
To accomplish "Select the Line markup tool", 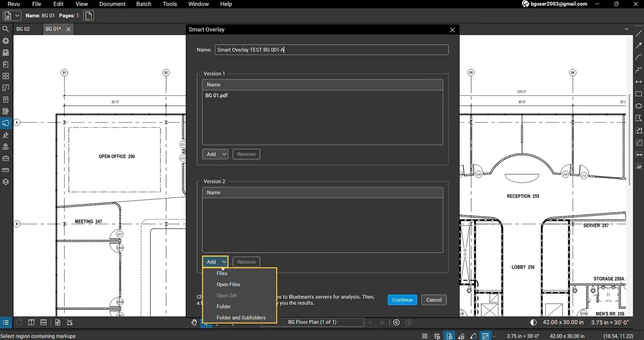I will point(639,34).
